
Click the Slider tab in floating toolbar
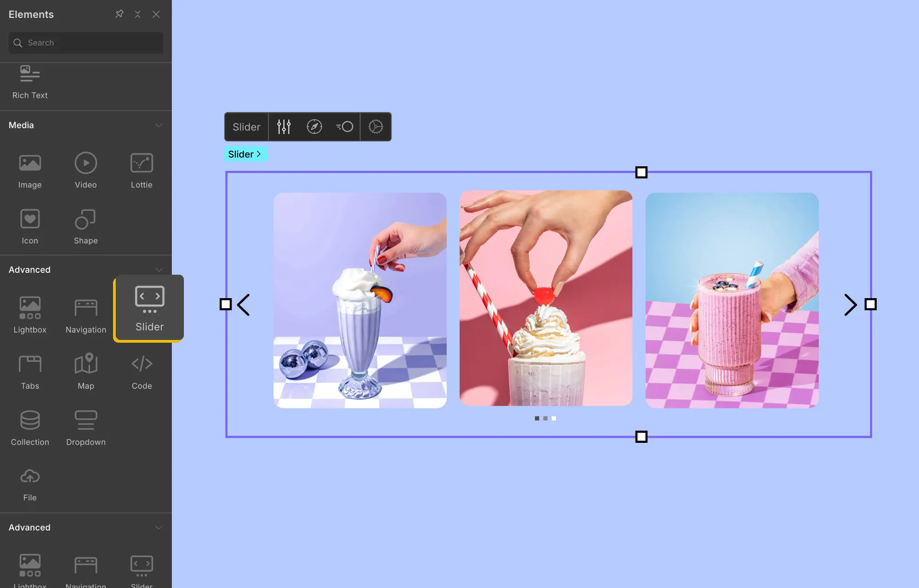point(246,127)
